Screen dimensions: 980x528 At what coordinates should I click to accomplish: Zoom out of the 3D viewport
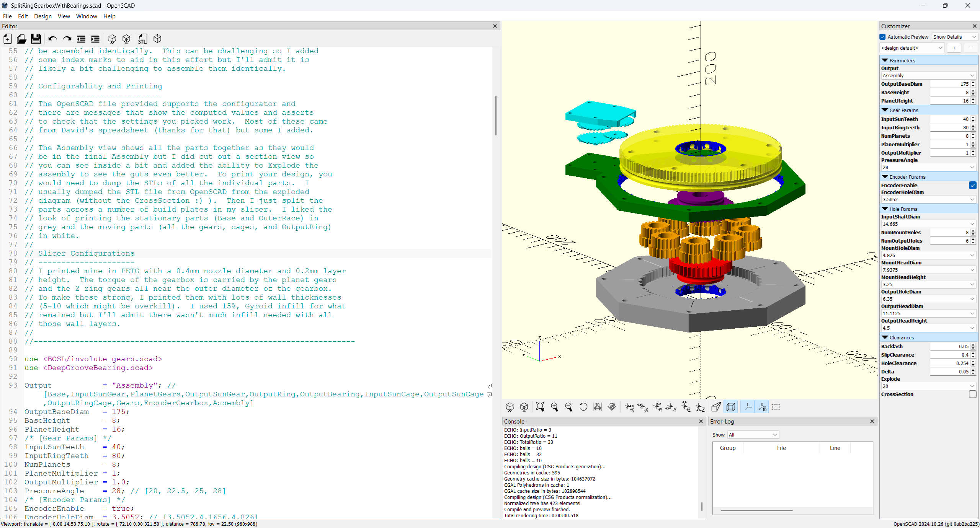569,407
